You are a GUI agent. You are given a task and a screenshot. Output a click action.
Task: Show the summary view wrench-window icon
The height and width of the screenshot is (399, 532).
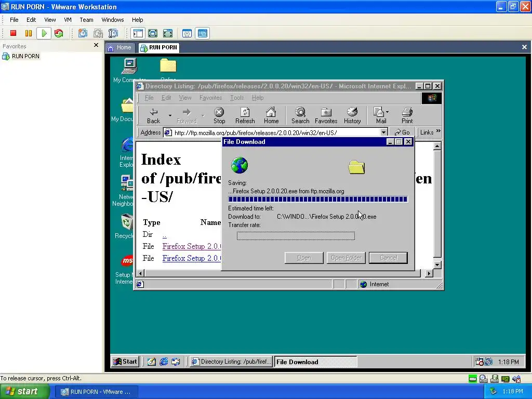[187, 33]
